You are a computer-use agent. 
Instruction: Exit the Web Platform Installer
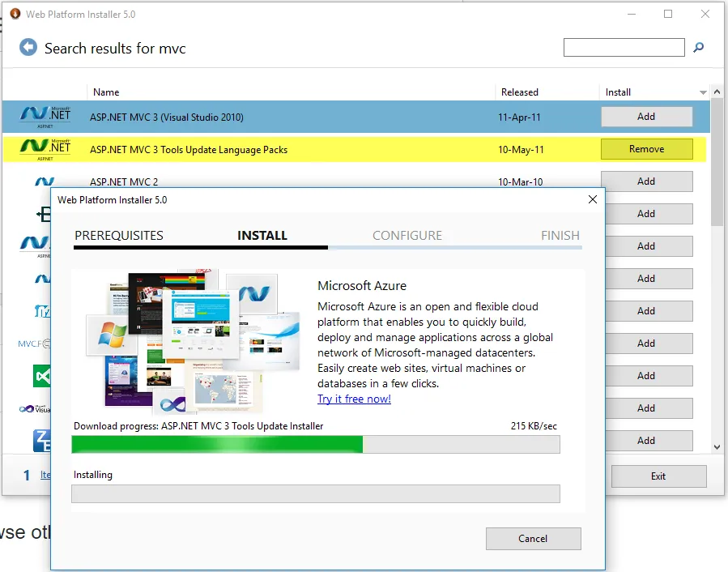(658, 476)
